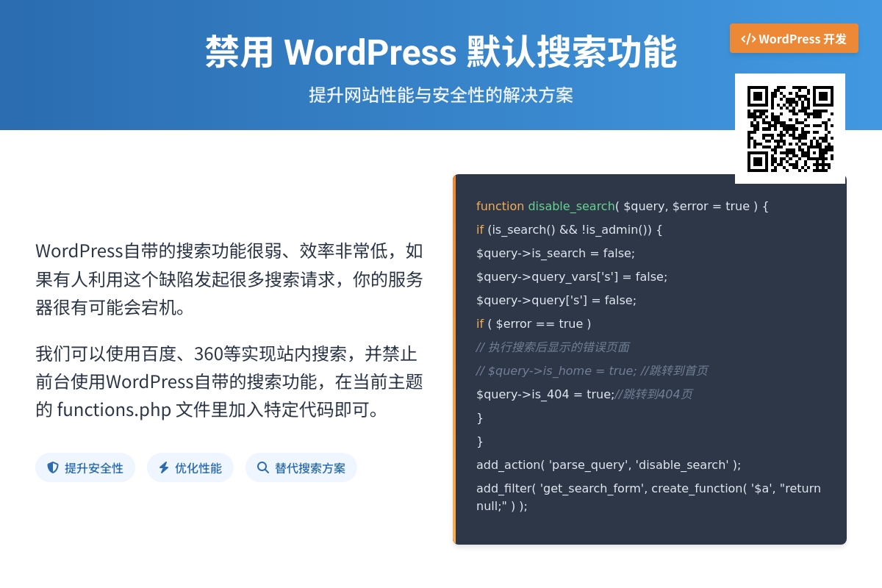Click code line add_action( 'parse_query', 'disable_search' );
Screen dimensions: 882x588
coord(609,465)
